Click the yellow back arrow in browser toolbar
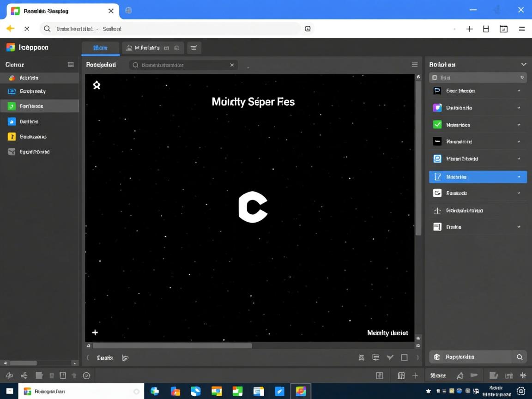 click(x=10, y=29)
